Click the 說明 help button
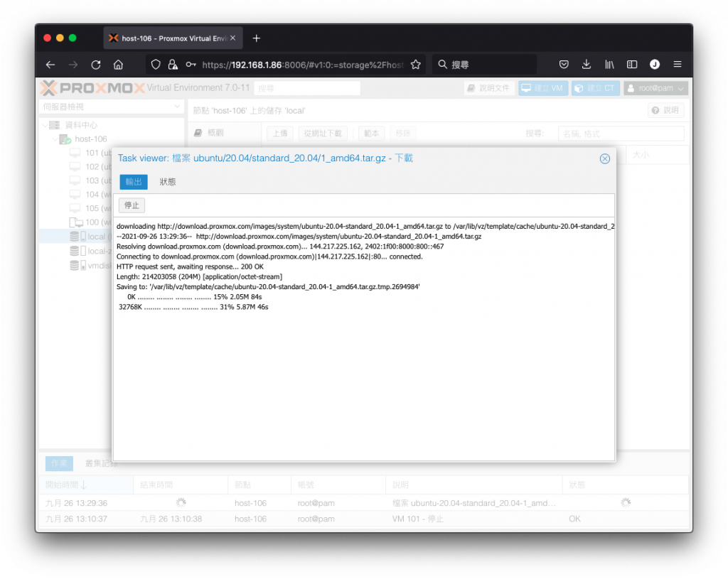 coord(665,110)
